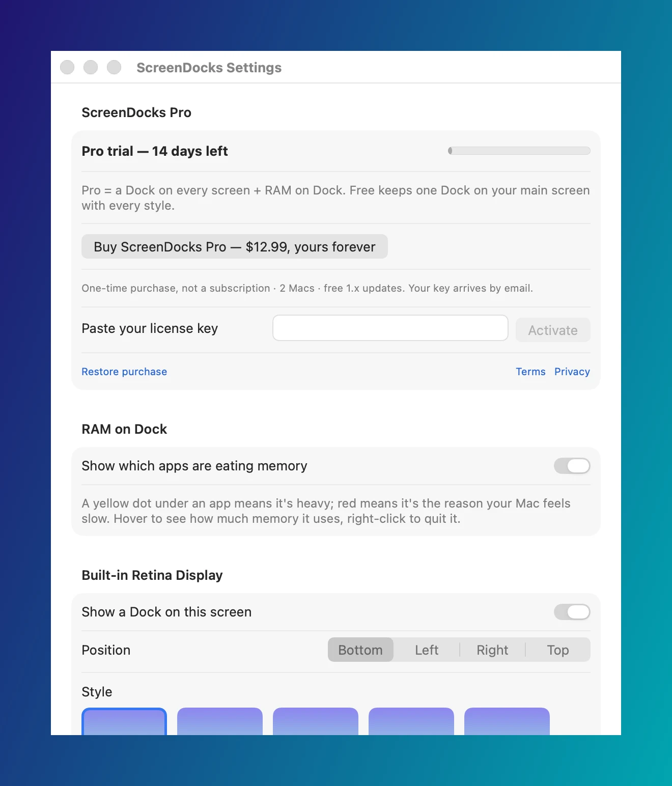
Task: Set Dock position to Bottom
Action: [x=360, y=650]
